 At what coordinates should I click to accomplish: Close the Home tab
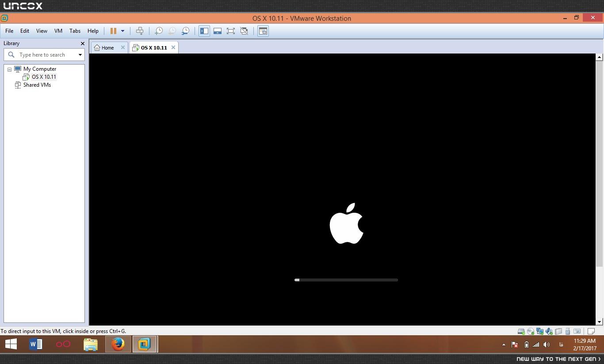123,47
